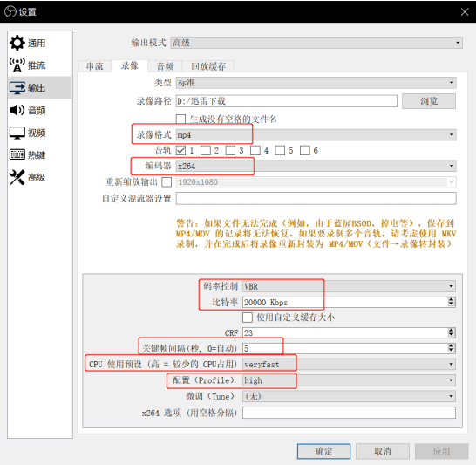The width and height of the screenshot is (476, 465).
Task: Enable audio track 2
Action: point(206,150)
